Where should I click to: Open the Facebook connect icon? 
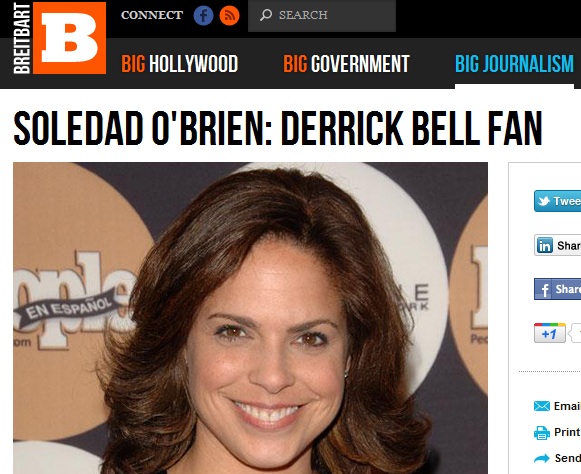pyautogui.click(x=203, y=16)
